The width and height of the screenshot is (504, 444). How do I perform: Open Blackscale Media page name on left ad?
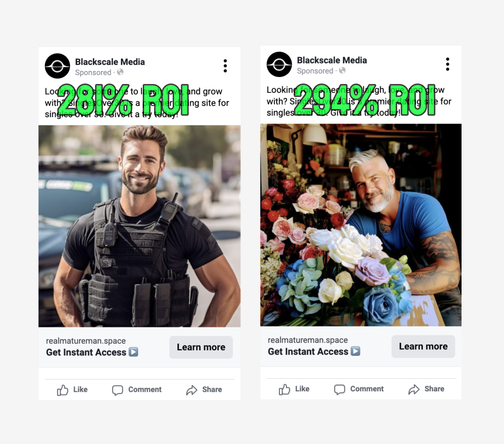pos(110,62)
